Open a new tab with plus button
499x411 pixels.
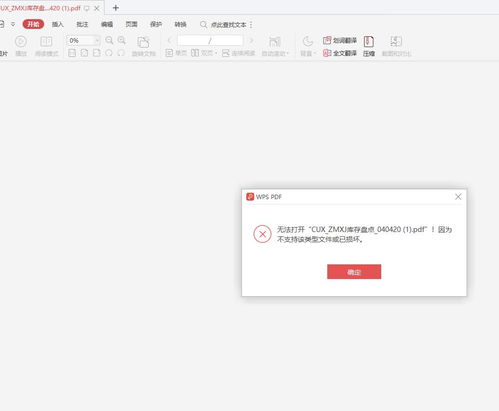pyautogui.click(x=116, y=8)
